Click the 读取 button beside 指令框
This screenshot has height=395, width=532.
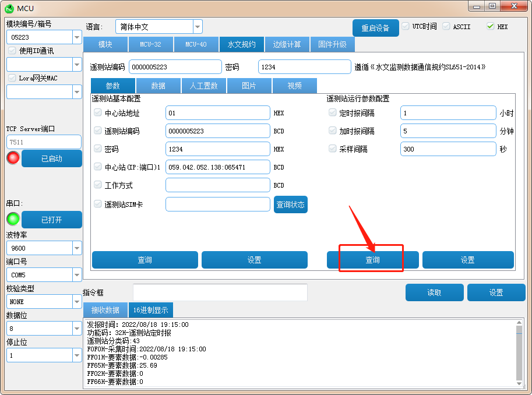[x=434, y=292]
